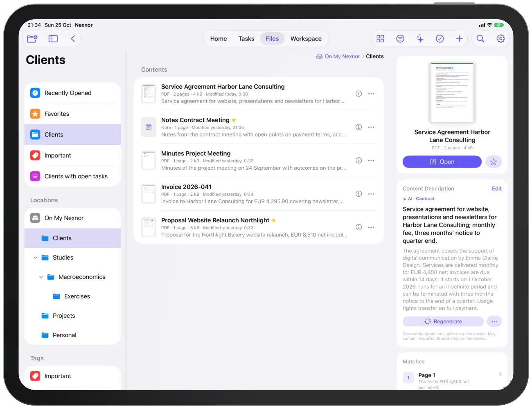Click the checkmark circle icon
This screenshot has height=408, width=532.
440,39
